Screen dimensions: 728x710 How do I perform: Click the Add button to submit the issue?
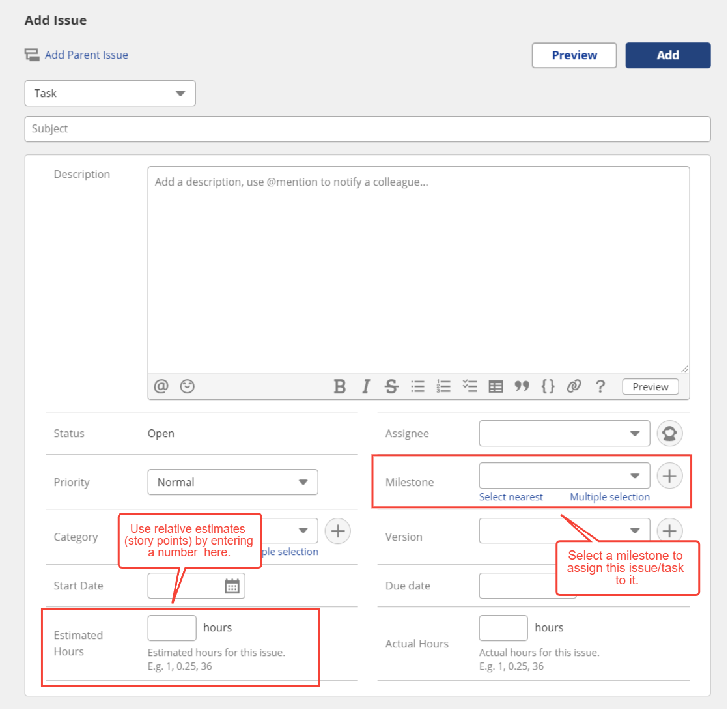pos(667,55)
